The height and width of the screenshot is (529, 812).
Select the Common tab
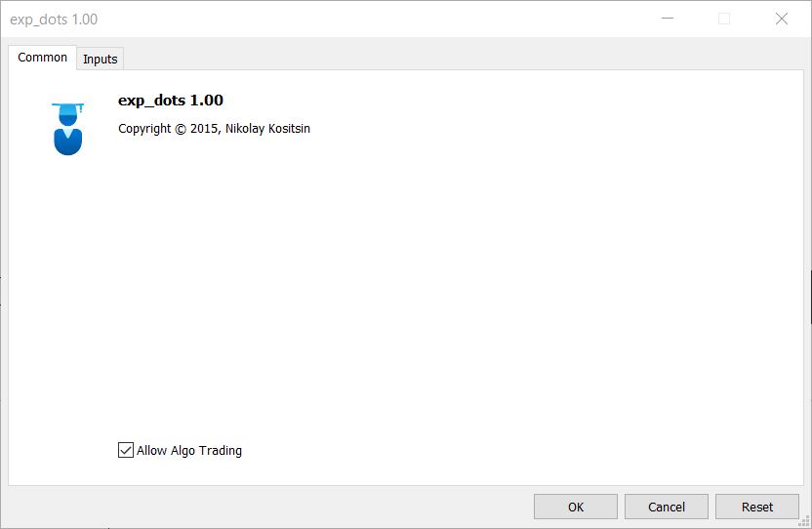pyautogui.click(x=43, y=57)
